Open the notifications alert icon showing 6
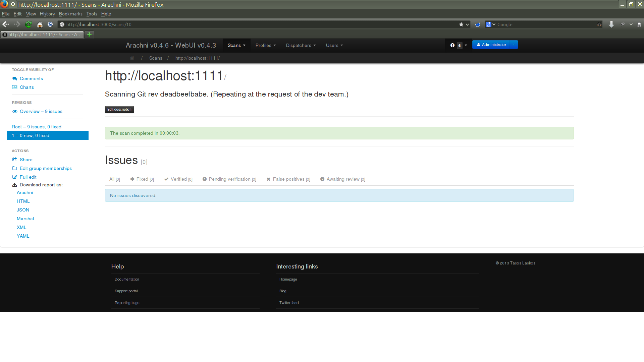 click(452, 45)
